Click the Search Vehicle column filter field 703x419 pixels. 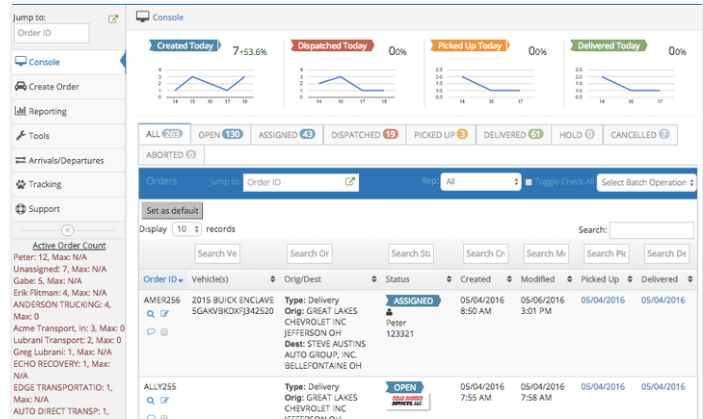tap(217, 254)
